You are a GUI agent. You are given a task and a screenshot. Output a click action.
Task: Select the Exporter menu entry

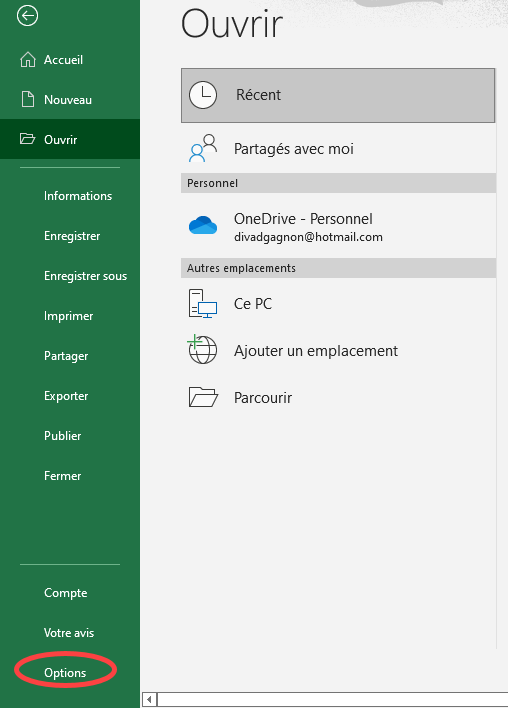pos(66,396)
